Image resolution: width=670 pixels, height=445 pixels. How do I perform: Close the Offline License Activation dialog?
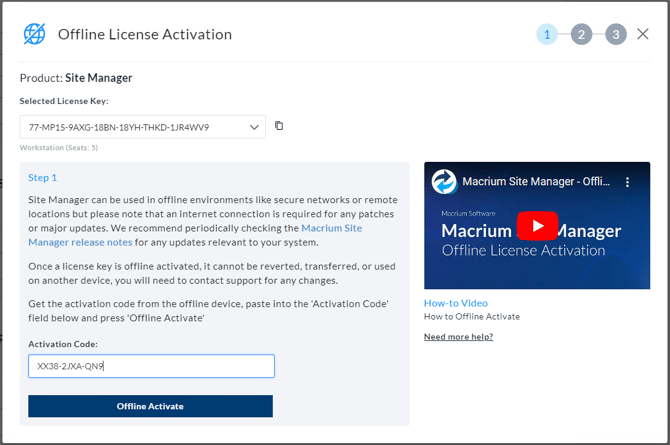pyautogui.click(x=643, y=34)
